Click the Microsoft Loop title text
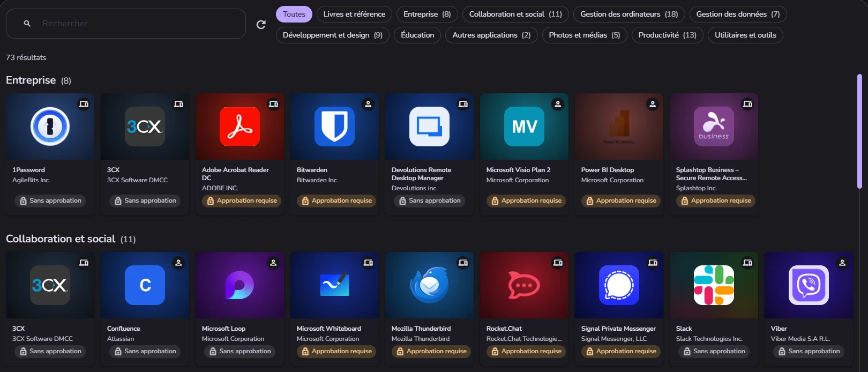 (x=223, y=329)
